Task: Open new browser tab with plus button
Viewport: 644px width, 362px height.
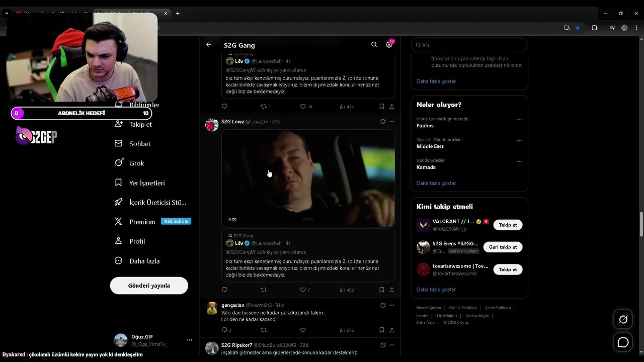Action: (178, 14)
